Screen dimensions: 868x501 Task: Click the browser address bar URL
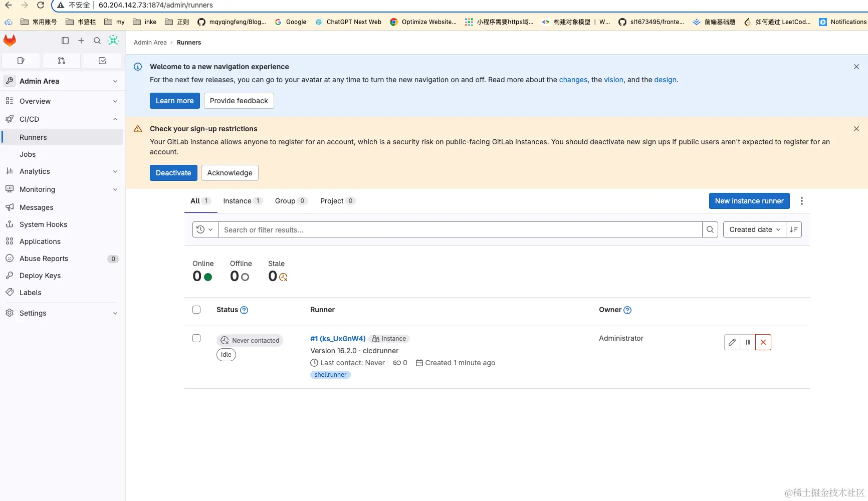156,5
